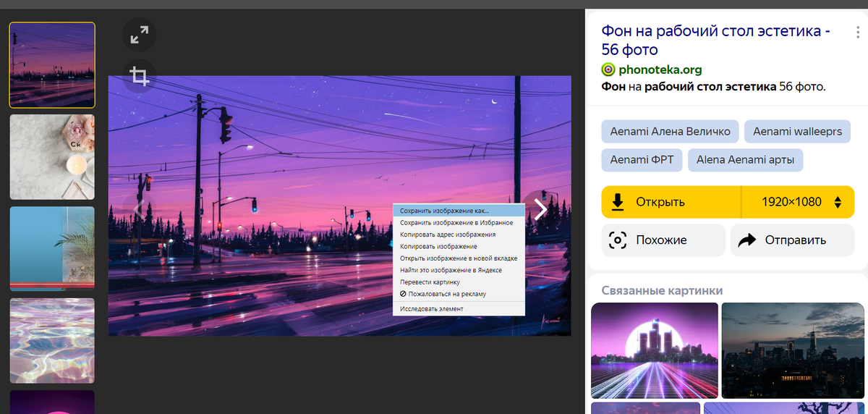The width and height of the screenshot is (868, 414).
Task: Open the phonoteka.org source link
Action: (x=660, y=70)
